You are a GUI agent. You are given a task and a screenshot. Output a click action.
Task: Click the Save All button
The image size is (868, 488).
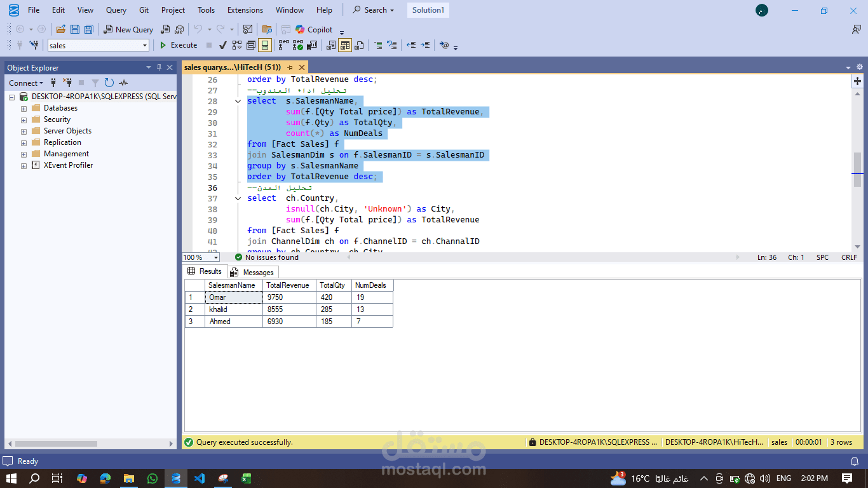click(89, 29)
